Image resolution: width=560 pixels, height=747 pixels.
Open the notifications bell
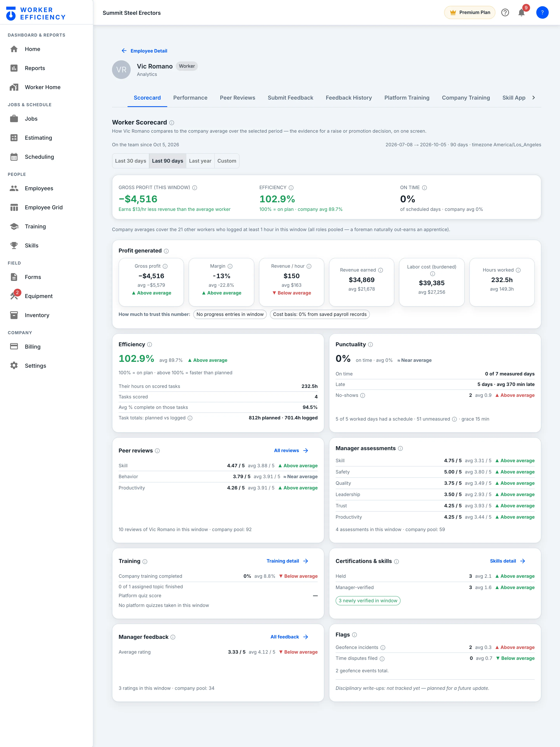[521, 13]
